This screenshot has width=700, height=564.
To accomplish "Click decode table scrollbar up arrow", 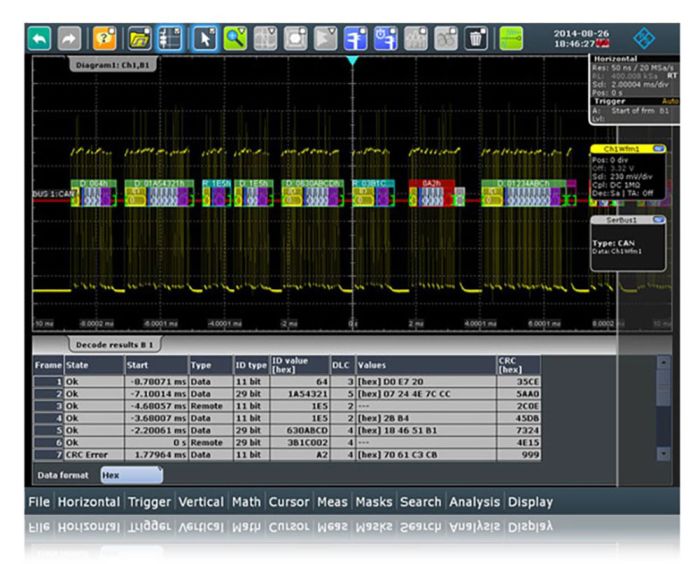I will pyautogui.click(x=664, y=363).
